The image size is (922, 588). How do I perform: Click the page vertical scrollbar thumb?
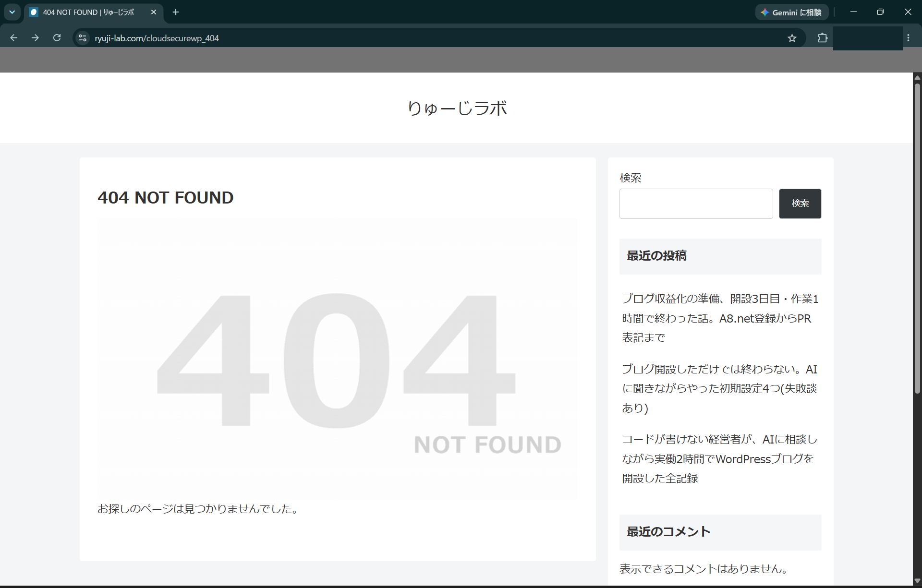coord(917,239)
